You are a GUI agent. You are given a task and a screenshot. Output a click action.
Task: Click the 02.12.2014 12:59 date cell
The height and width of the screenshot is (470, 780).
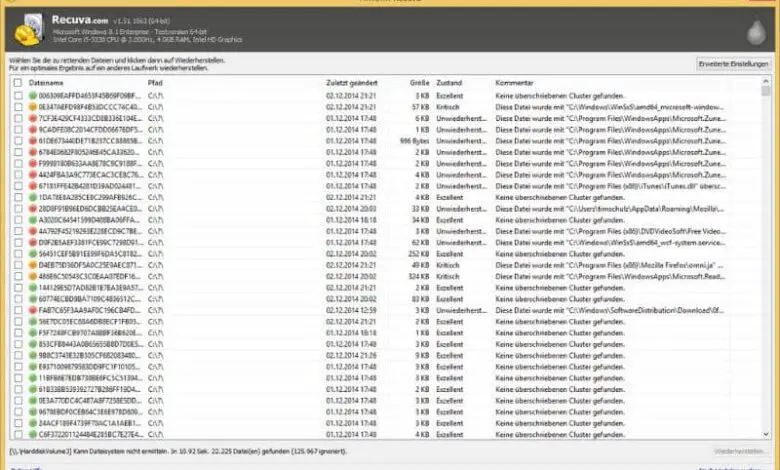point(351,310)
